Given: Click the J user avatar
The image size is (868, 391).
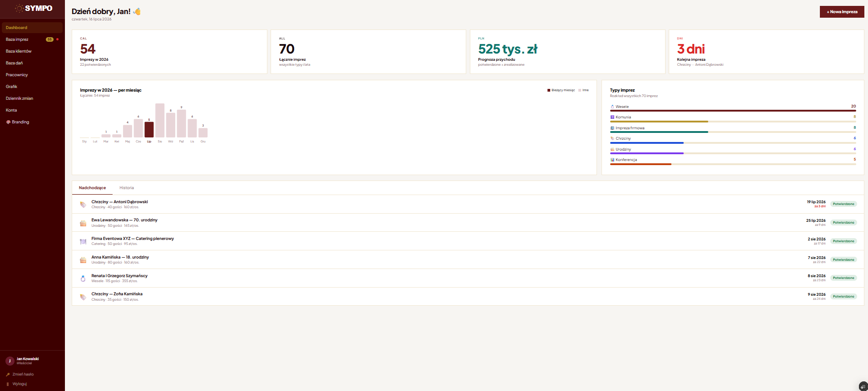Looking at the screenshot, I should click(x=10, y=361).
